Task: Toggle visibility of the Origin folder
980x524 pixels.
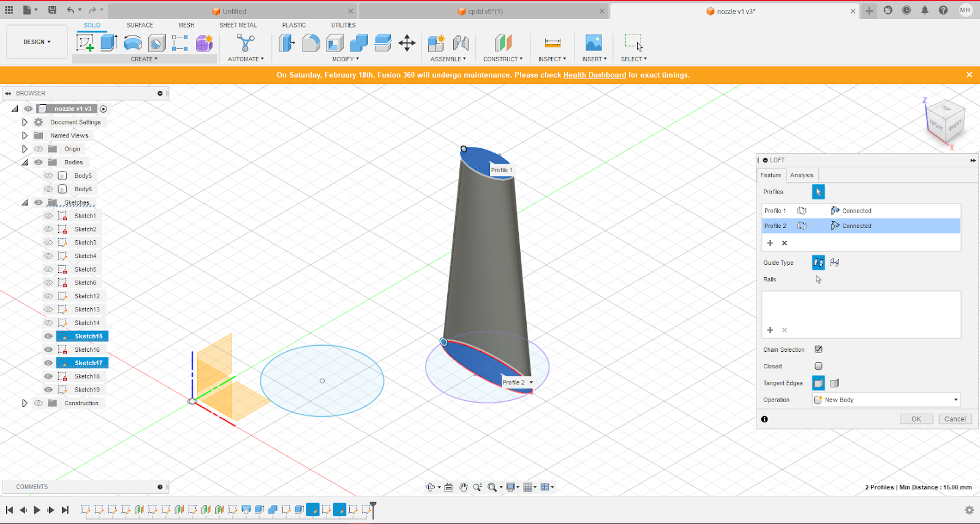Action: coord(39,149)
